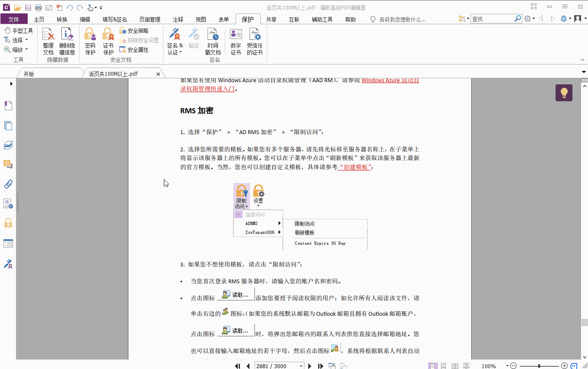Viewport: 588px width, 369px height.
Task: Open the attachments panel via paperclip icon
Action: click(8, 184)
